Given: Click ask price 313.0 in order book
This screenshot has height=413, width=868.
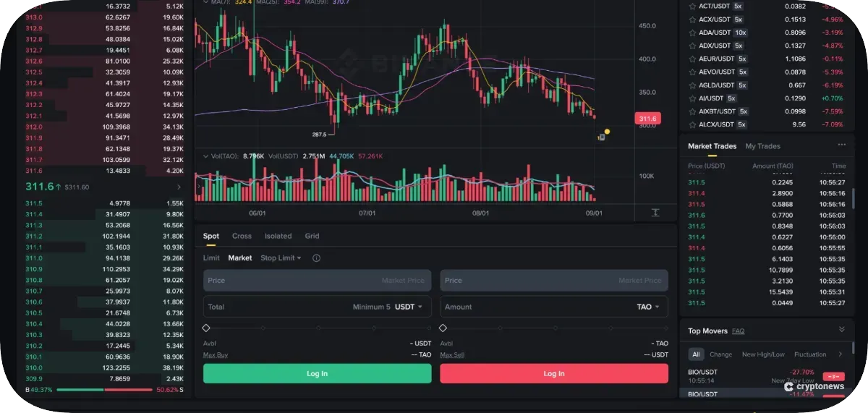Looking at the screenshot, I should pyautogui.click(x=34, y=17).
